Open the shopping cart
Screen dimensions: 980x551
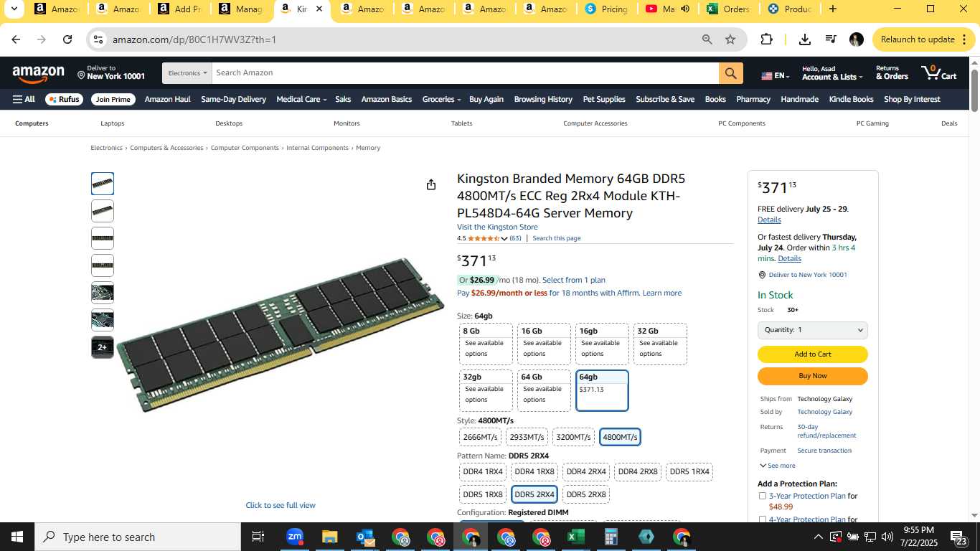939,72
